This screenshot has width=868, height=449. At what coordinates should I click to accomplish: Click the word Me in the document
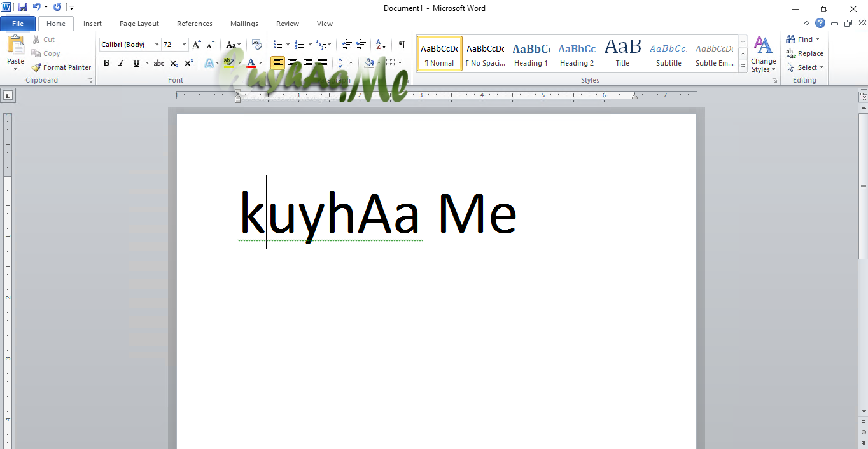477,214
